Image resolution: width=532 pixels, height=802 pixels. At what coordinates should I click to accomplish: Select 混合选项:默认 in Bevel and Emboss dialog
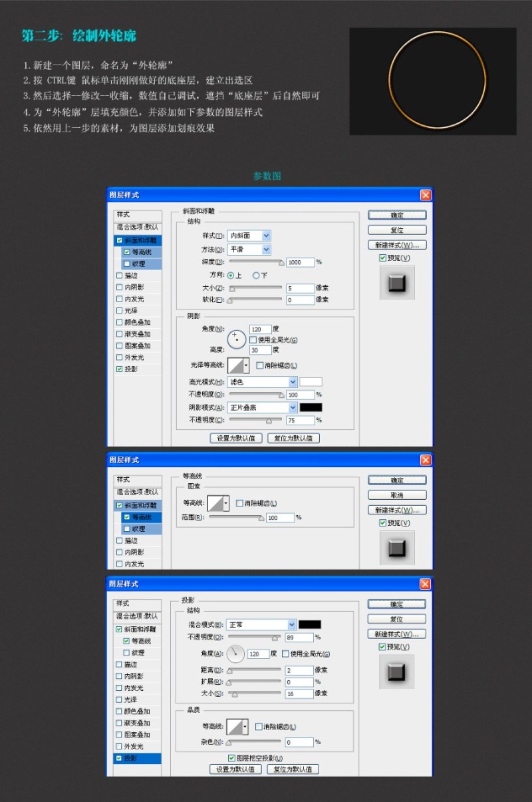pos(138,227)
